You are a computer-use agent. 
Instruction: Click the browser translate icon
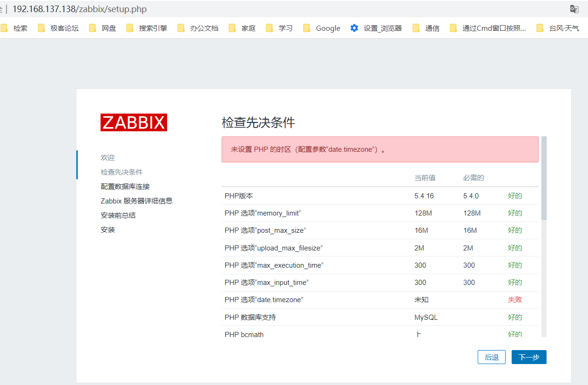pos(574,9)
